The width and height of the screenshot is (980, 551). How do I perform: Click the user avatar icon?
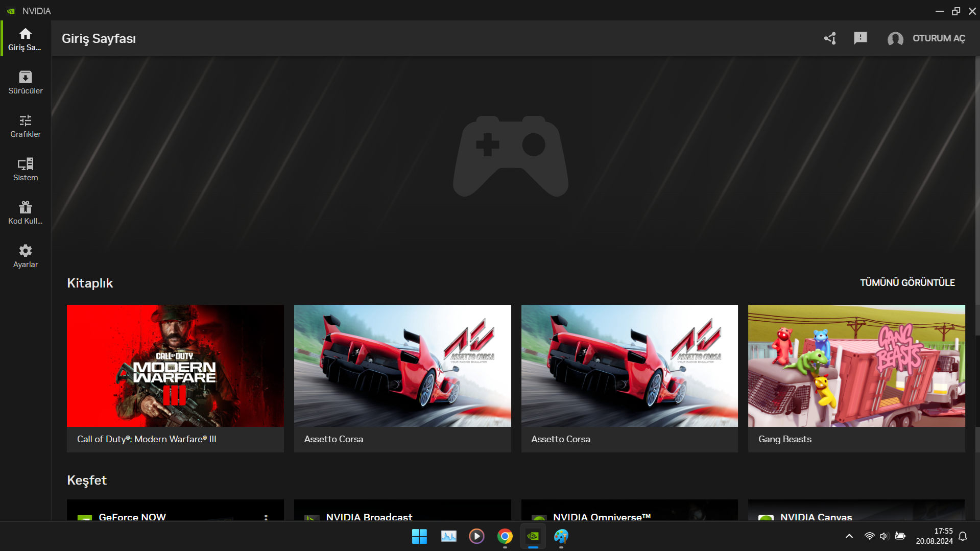895,38
